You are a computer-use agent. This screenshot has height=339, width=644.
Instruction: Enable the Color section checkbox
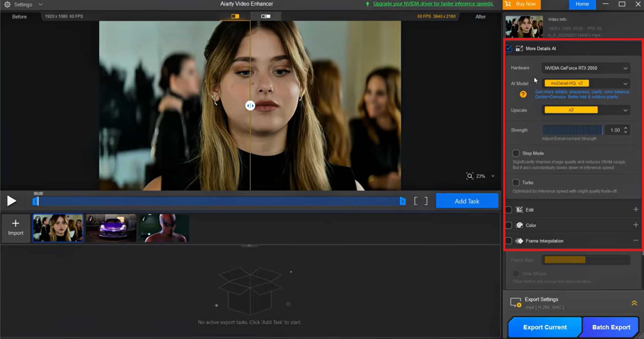[509, 225]
